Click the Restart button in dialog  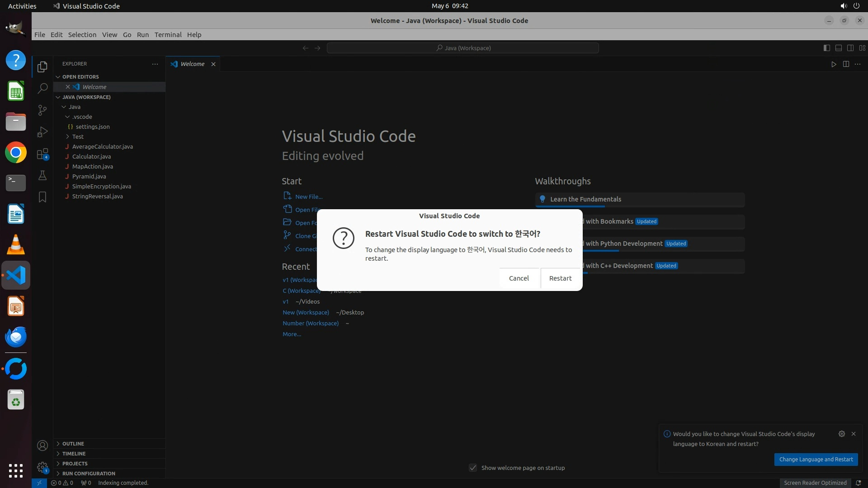pyautogui.click(x=560, y=278)
